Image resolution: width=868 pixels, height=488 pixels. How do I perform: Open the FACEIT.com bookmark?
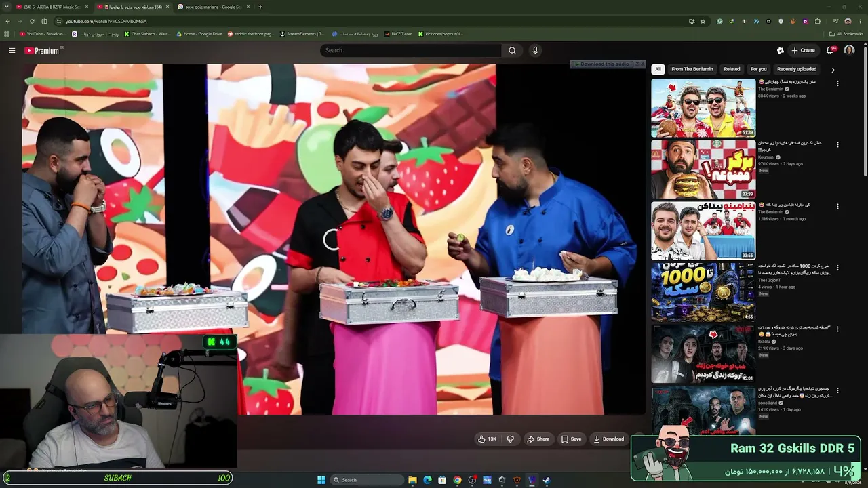pyautogui.click(x=398, y=34)
